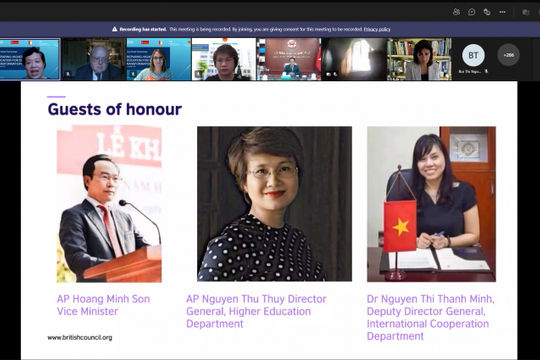
Task: Open More actions ellipsis menu
Action: 502,12
